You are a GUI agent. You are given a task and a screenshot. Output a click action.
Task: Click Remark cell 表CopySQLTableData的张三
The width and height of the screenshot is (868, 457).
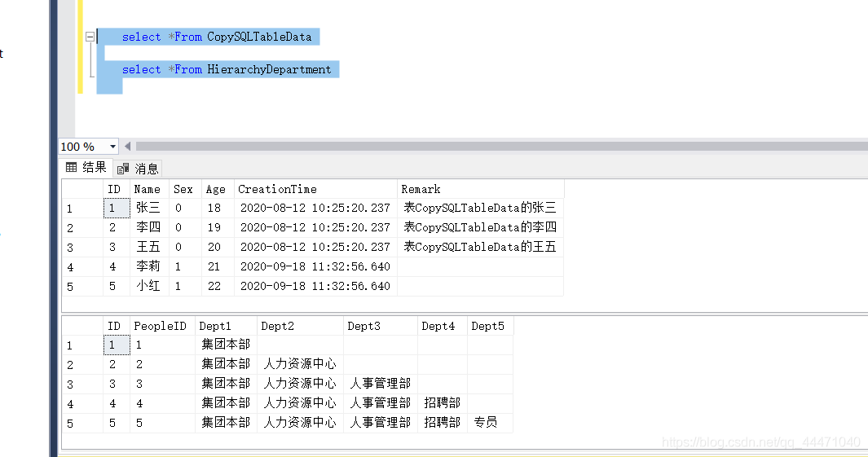[481, 208]
